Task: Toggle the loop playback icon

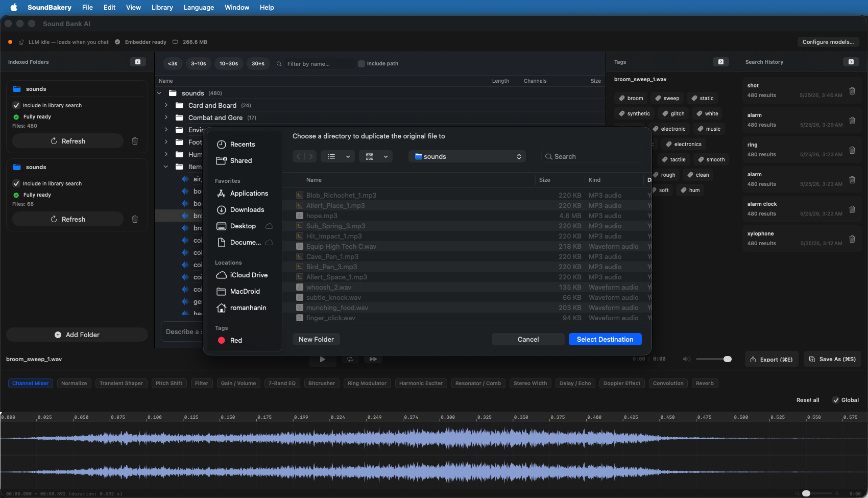Action: coord(350,359)
